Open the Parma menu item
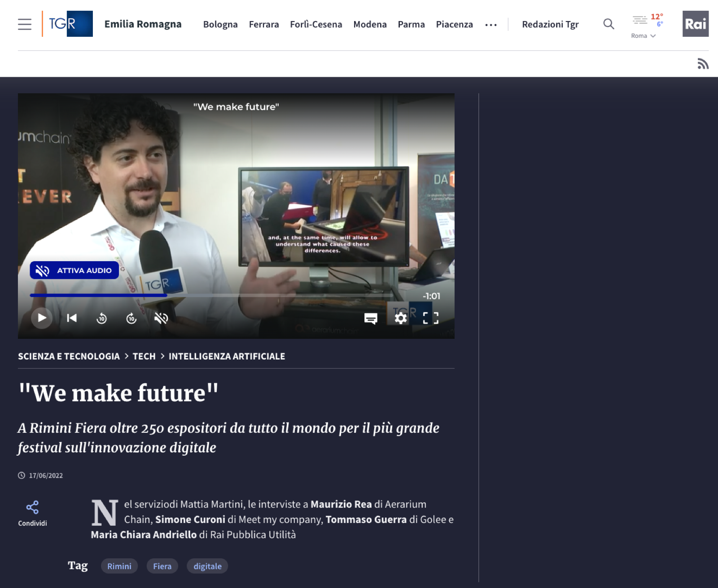Screen dimensions: 718x588 [x=411, y=24]
